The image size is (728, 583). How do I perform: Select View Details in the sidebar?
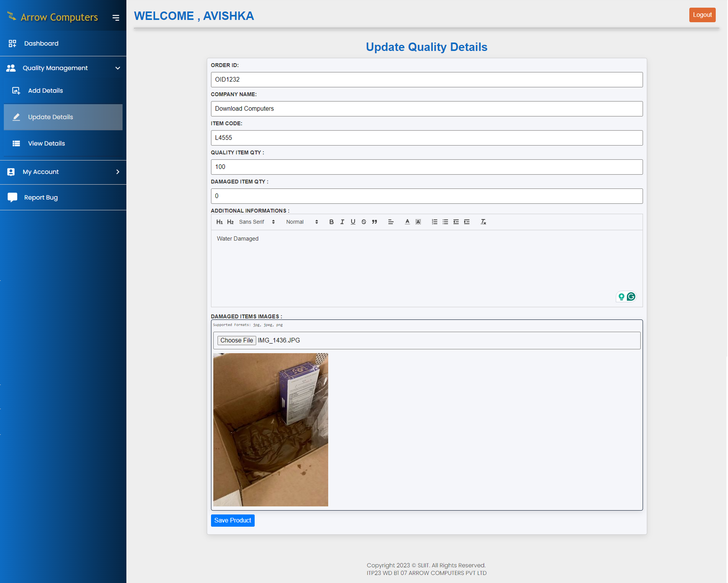[46, 143]
